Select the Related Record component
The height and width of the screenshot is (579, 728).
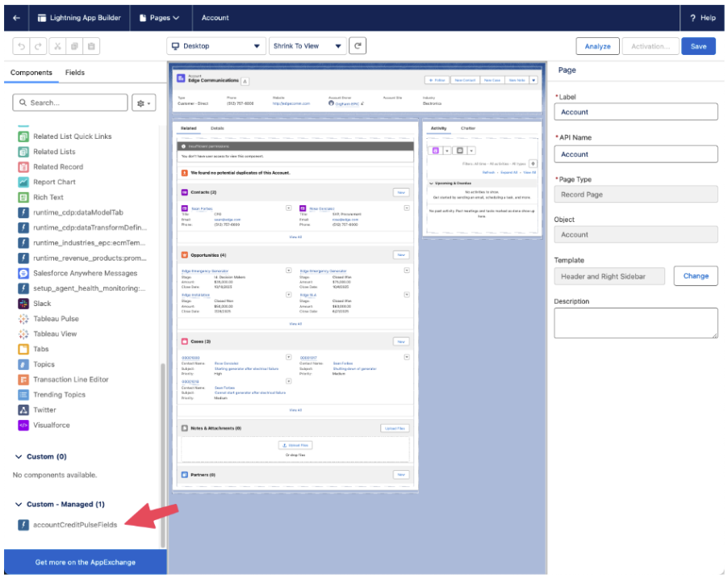point(51,167)
